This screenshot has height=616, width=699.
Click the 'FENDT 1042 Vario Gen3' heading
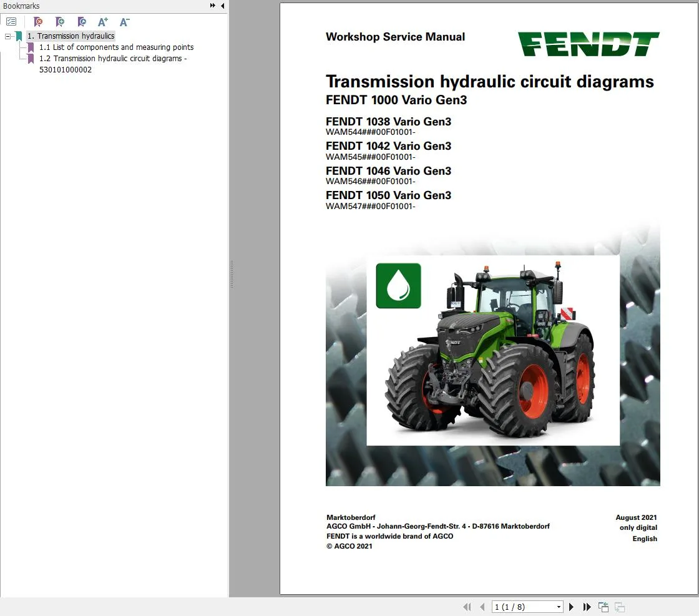(x=388, y=146)
